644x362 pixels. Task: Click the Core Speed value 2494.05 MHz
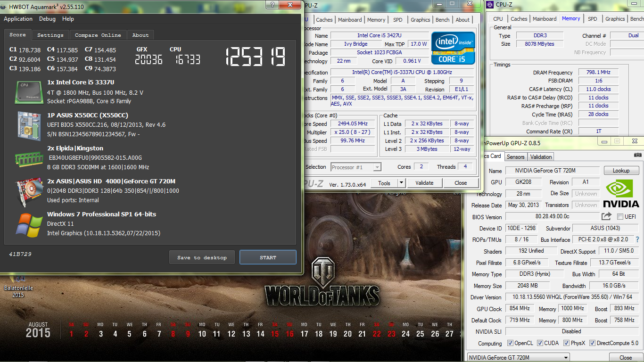point(353,124)
